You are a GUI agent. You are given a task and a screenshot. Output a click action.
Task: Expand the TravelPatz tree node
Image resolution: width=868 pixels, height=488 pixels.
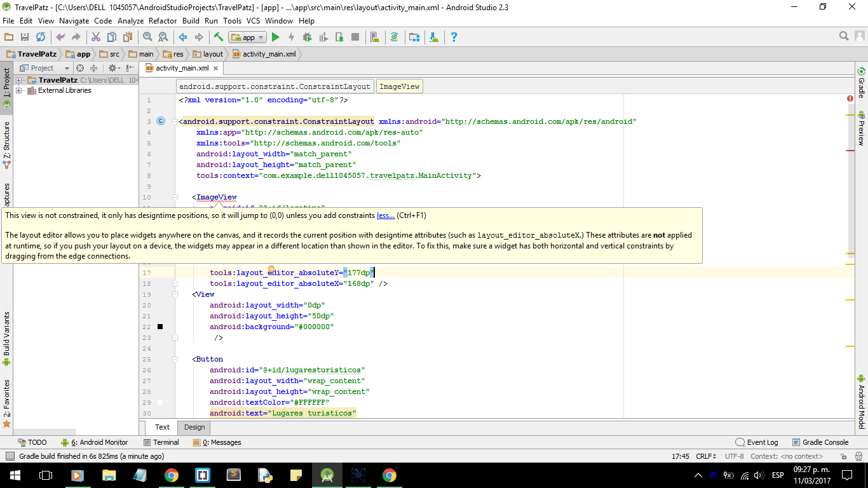(x=19, y=80)
